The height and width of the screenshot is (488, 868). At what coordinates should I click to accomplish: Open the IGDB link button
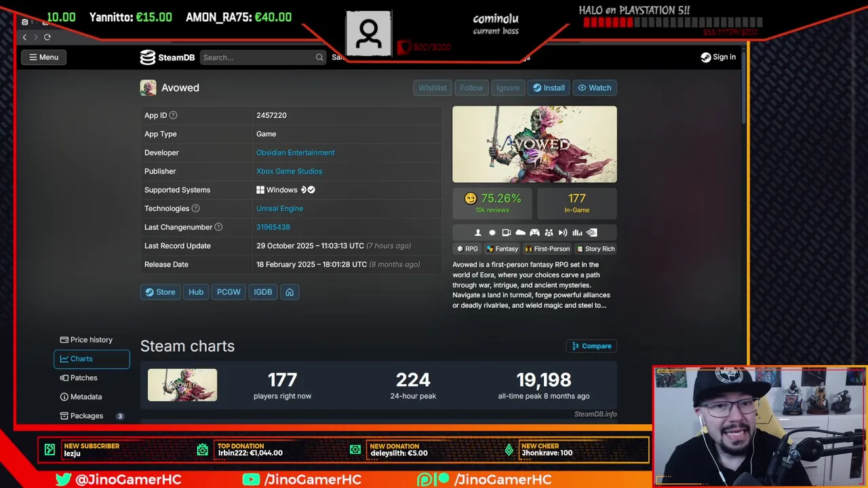263,292
